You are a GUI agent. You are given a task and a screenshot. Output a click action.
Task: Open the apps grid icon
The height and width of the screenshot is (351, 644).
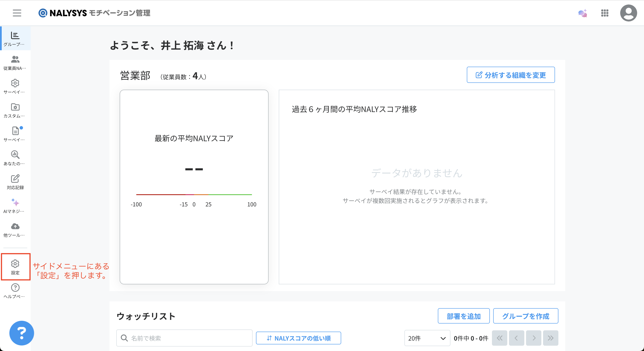605,13
